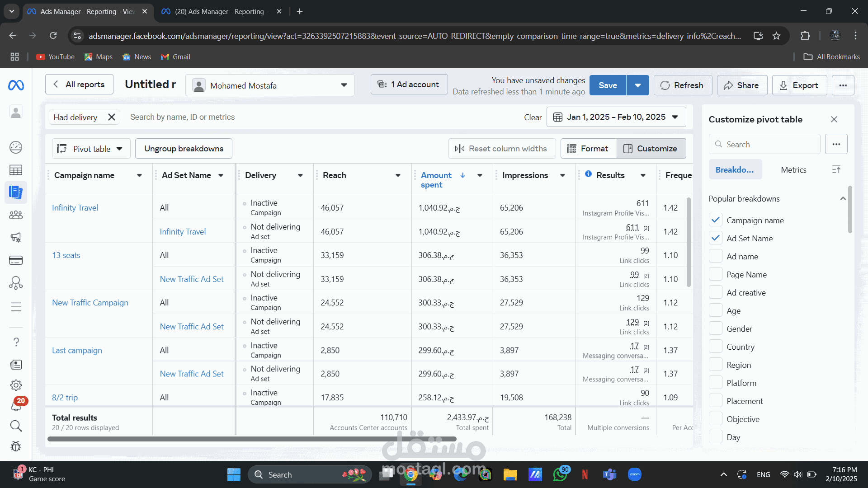Image resolution: width=868 pixels, height=488 pixels.
Task: Open the notifications bell icon
Action: click(x=16, y=405)
